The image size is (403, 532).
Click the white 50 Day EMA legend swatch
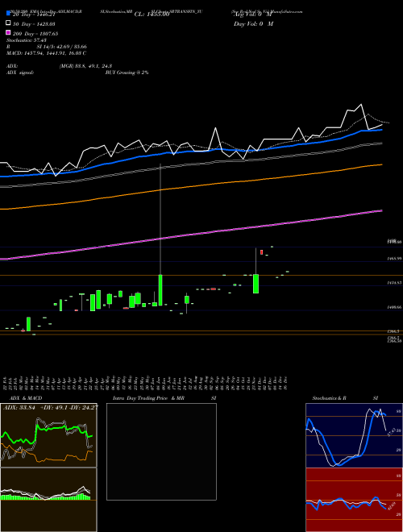pyautogui.click(x=8, y=23)
